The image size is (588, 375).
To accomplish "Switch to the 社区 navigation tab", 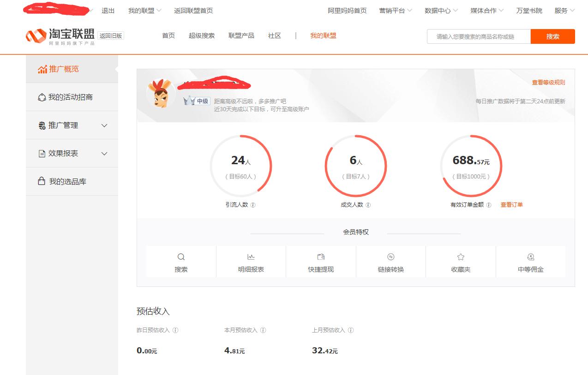I will (x=274, y=36).
